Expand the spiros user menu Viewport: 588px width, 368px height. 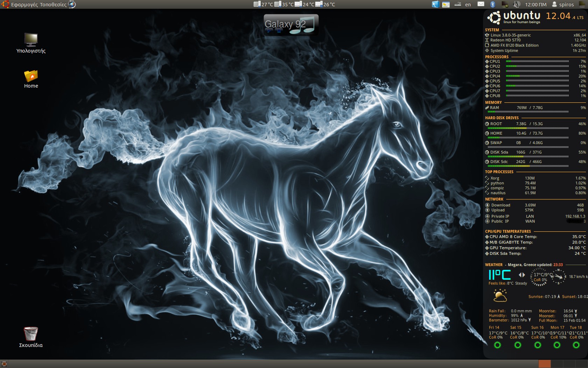(x=563, y=5)
